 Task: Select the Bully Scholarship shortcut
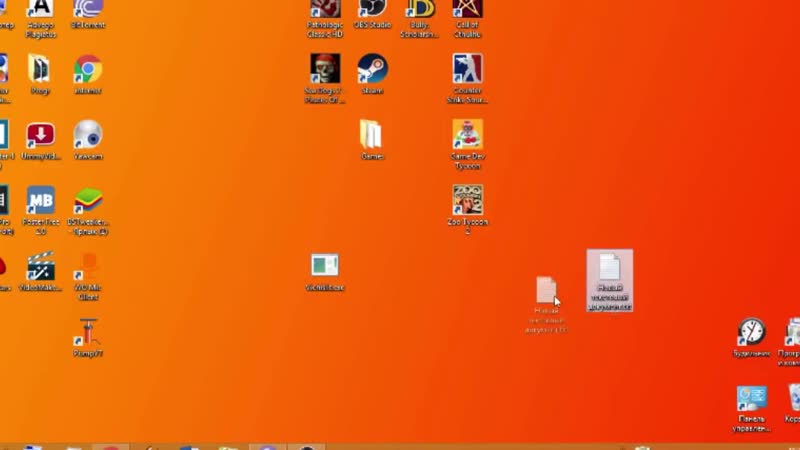tap(419, 18)
